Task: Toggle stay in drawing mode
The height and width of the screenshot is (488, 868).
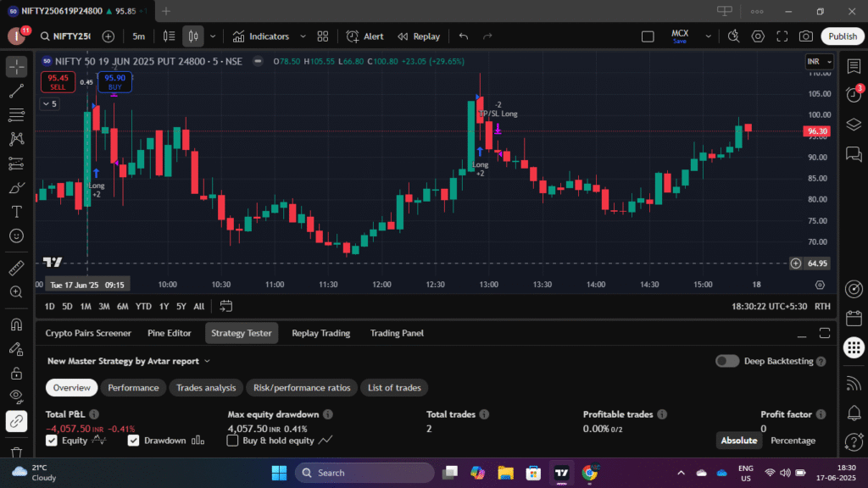Action: [x=17, y=348]
